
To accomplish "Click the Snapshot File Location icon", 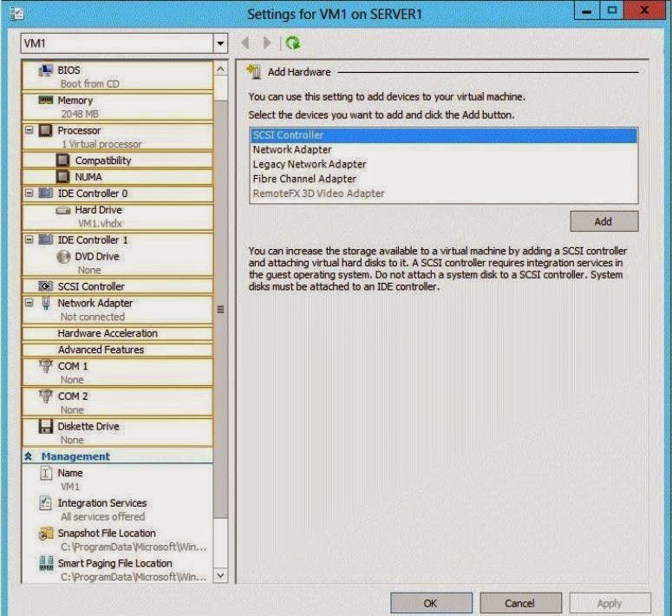I will (x=45, y=534).
